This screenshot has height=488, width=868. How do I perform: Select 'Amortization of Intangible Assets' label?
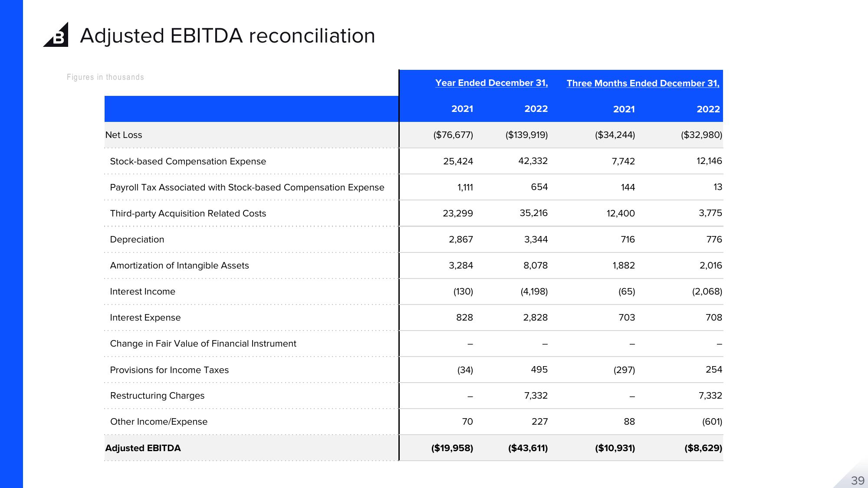coord(179,265)
